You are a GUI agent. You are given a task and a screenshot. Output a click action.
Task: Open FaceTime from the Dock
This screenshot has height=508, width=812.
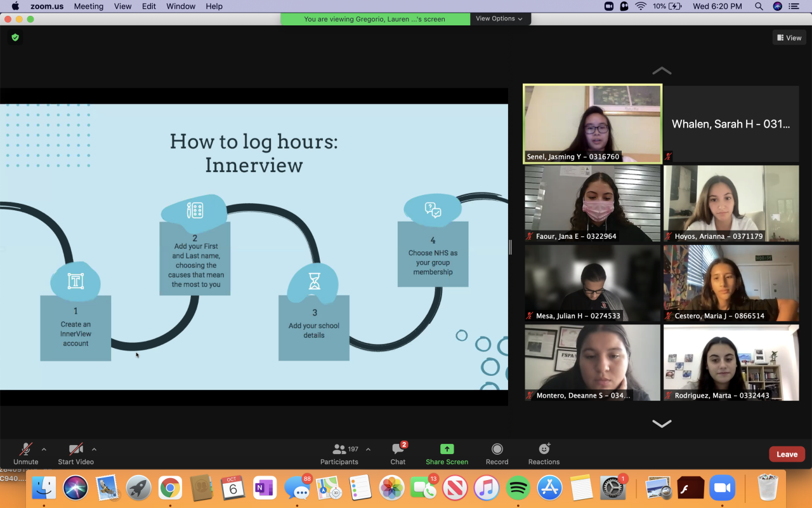[x=424, y=488]
